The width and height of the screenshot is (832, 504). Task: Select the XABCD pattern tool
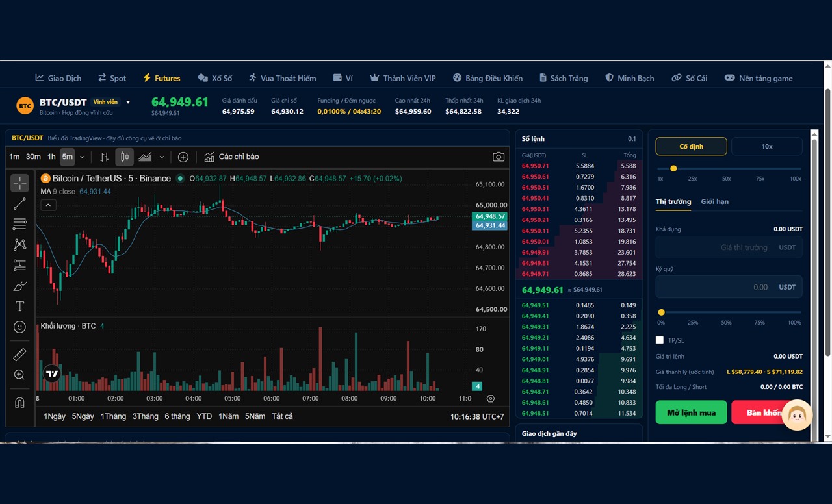coord(19,245)
